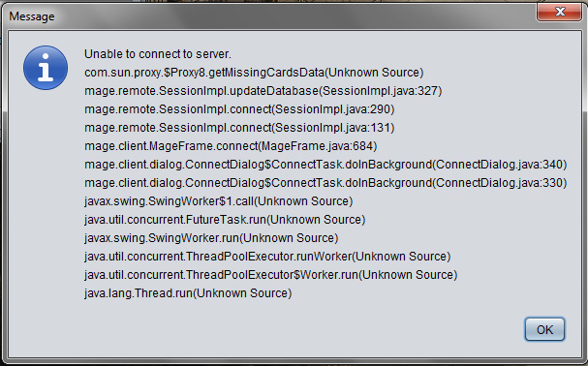
Task: Click the ThreadPoolExecutor$Worker.run line
Action: click(x=270, y=275)
